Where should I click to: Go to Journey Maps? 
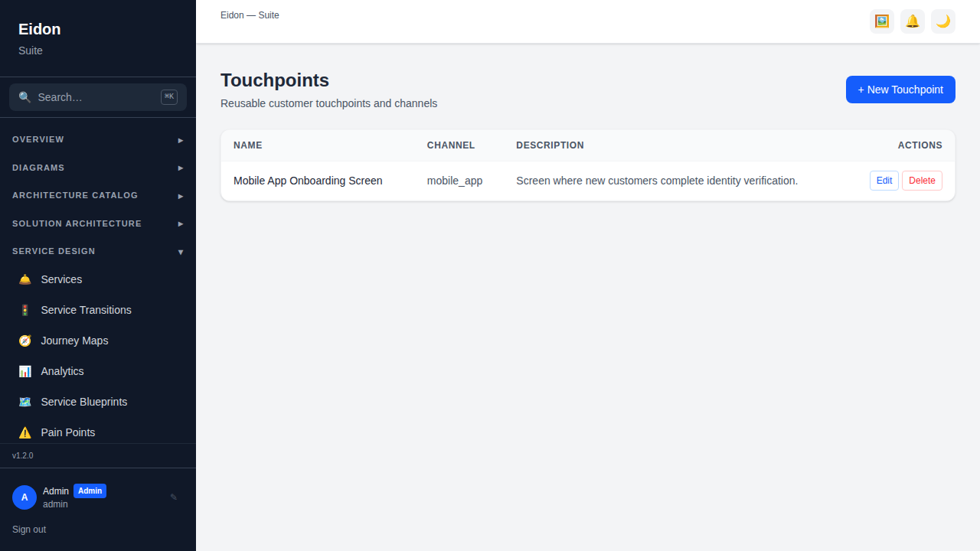click(98, 341)
